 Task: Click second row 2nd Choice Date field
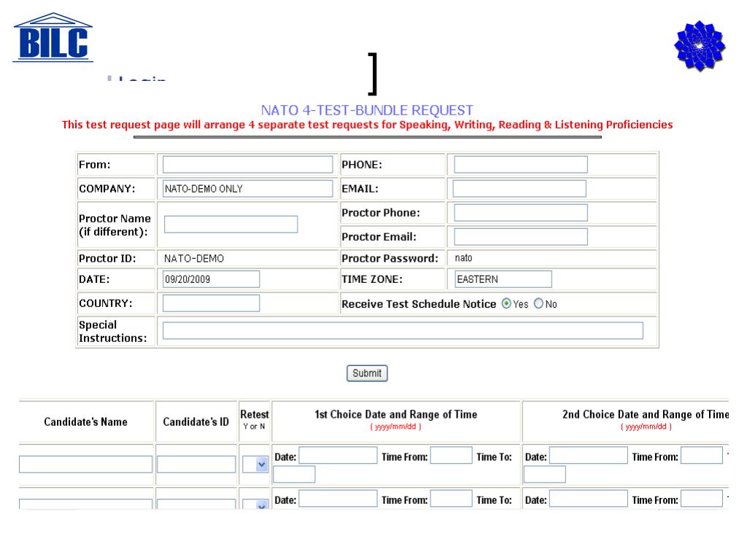click(589, 499)
